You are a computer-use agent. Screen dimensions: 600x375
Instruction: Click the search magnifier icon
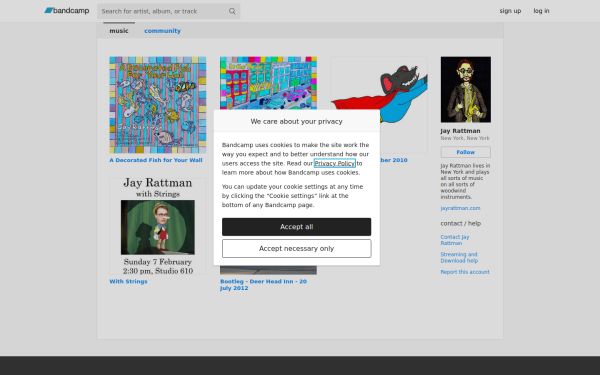coord(232,11)
